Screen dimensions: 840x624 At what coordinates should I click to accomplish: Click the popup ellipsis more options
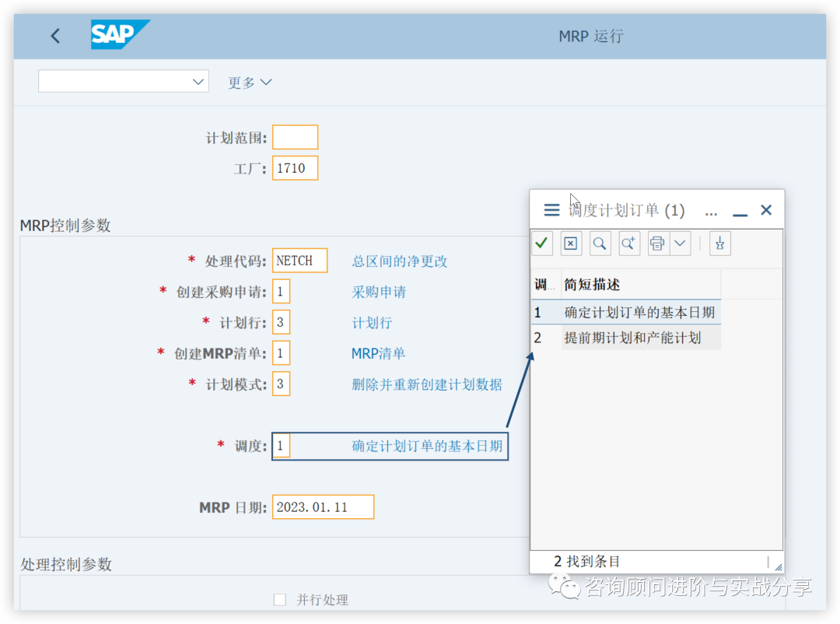pos(711,213)
